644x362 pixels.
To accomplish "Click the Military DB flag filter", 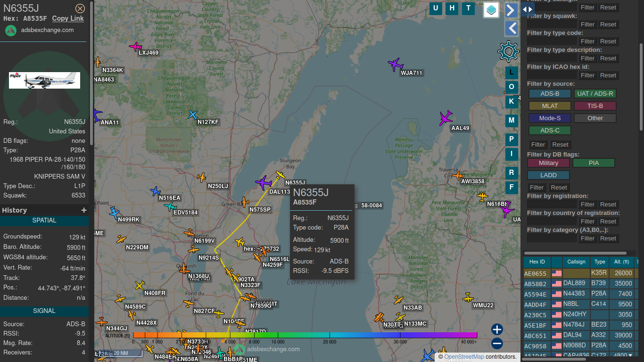I will pos(548,163).
